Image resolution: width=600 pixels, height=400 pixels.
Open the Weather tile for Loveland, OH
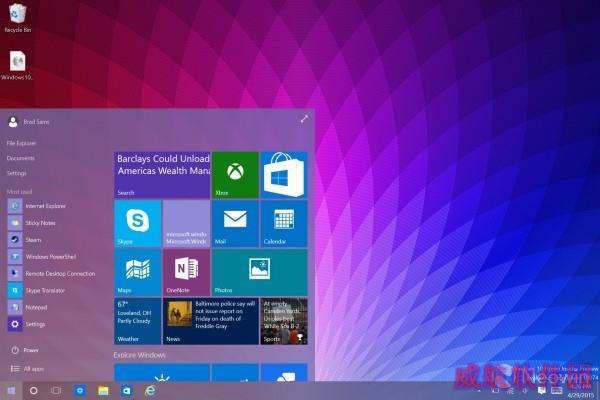coord(138,322)
